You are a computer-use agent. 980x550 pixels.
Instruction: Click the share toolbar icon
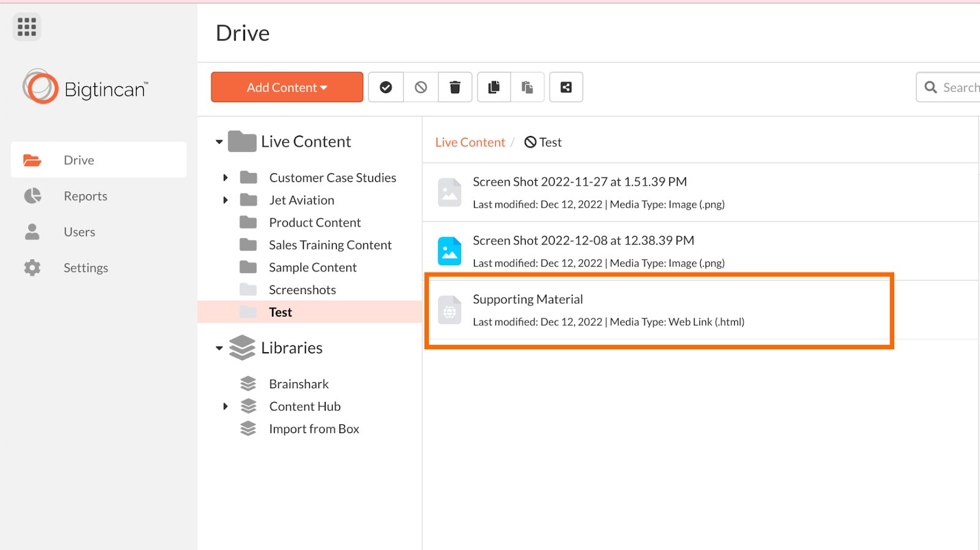click(x=566, y=87)
